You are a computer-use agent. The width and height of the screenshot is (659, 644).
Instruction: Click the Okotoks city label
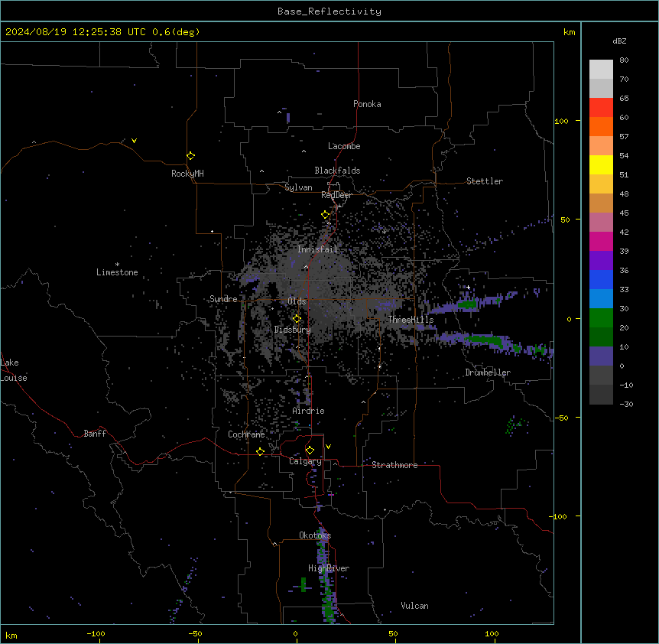click(x=315, y=535)
